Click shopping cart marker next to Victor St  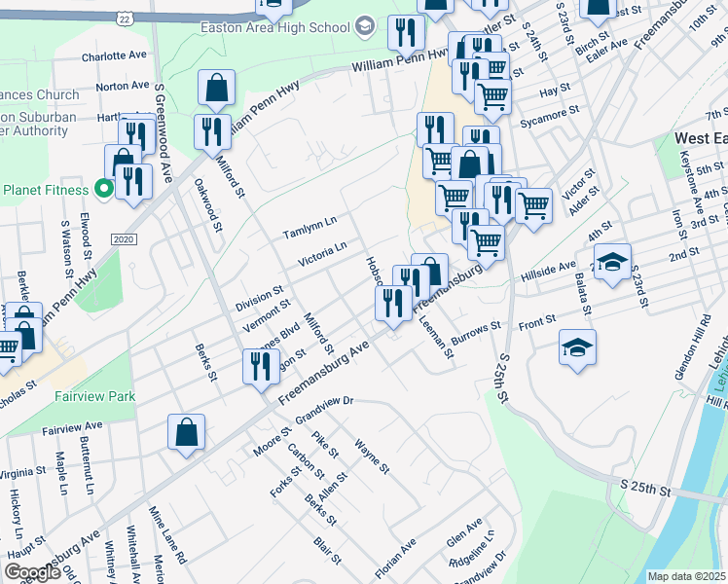(x=534, y=209)
